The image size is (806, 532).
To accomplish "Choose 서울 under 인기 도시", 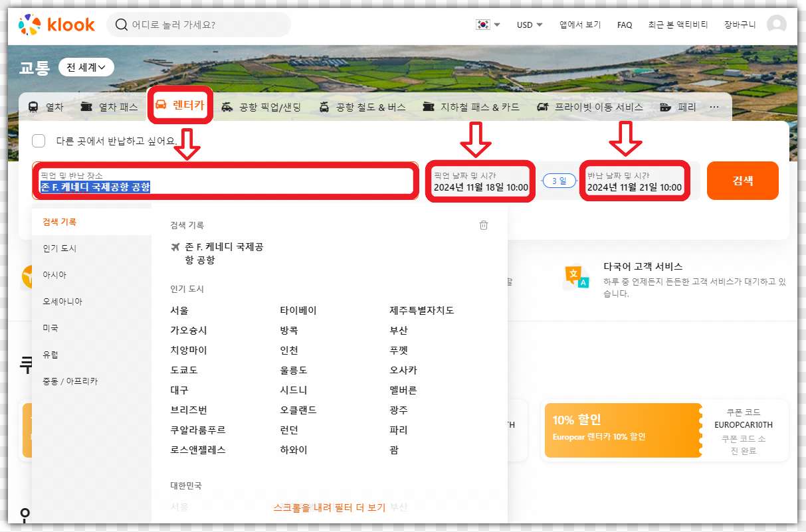I will pos(179,310).
